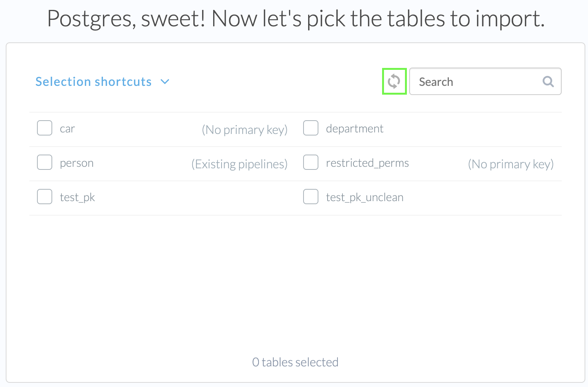
Task: Expand the Selection shortcuts dropdown
Action: click(93, 81)
